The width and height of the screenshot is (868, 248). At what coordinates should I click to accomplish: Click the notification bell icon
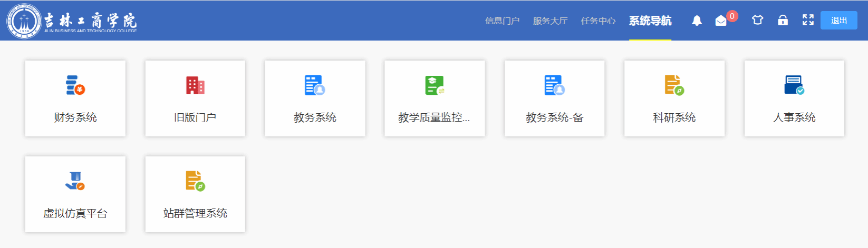click(x=697, y=21)
